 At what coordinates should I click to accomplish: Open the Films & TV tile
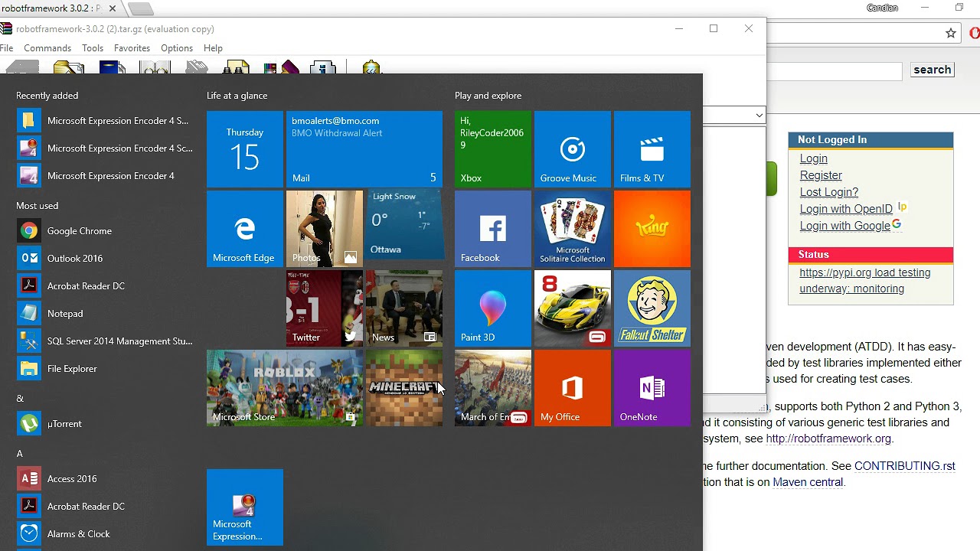click(652, 149)
